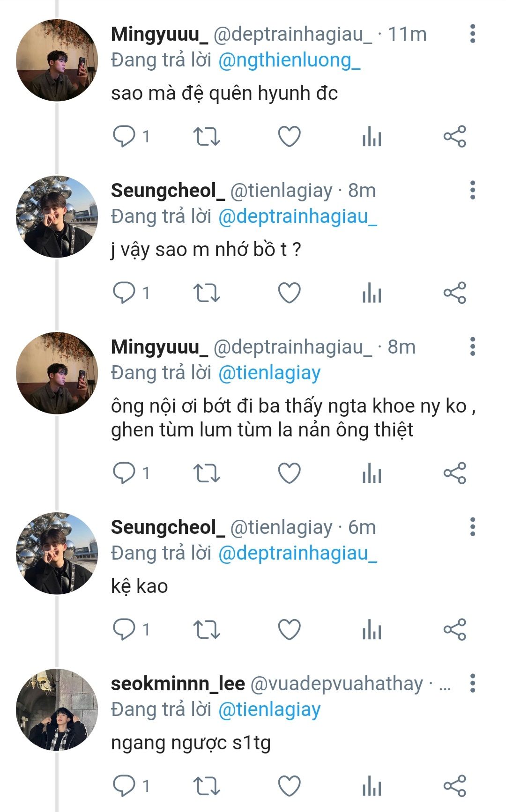
Task: Retweet the "j vậy sao m nhớ bồ t ?" tweet
Action: click(207, 293)
